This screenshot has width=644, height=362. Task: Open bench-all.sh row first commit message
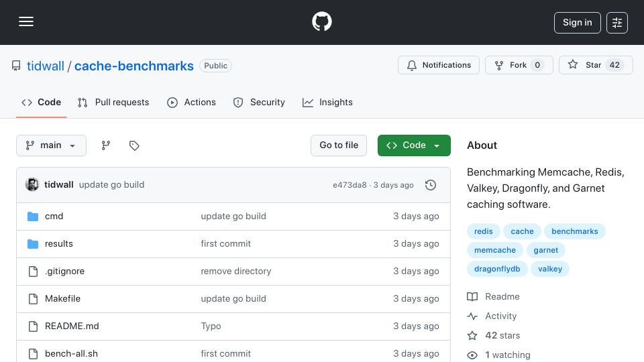tap(225, 354)
